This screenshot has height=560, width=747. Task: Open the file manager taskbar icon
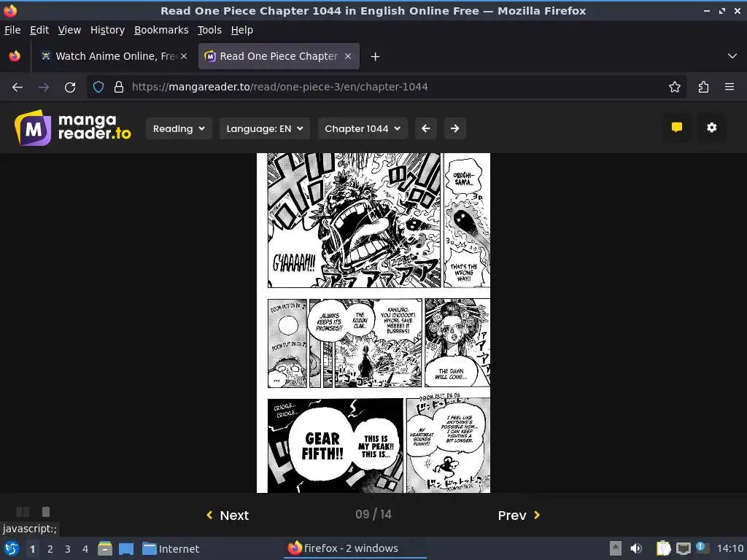click(x=105, y=548)
